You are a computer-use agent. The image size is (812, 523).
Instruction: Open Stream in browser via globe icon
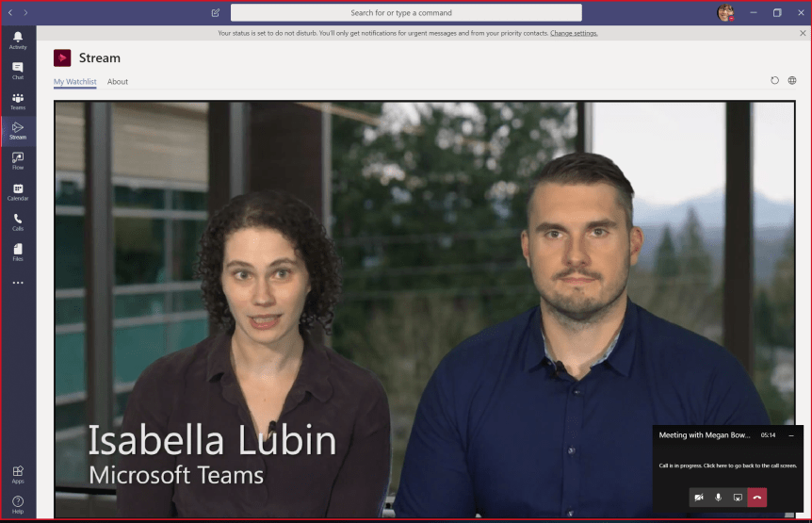792,81
